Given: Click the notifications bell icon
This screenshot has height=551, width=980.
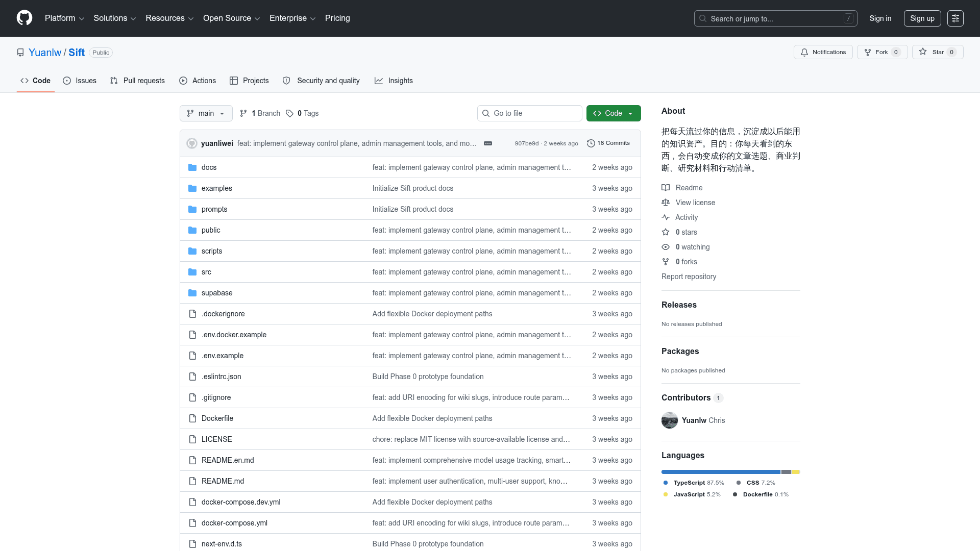Looking at the screenshot, I should click(x=804, y=52).
